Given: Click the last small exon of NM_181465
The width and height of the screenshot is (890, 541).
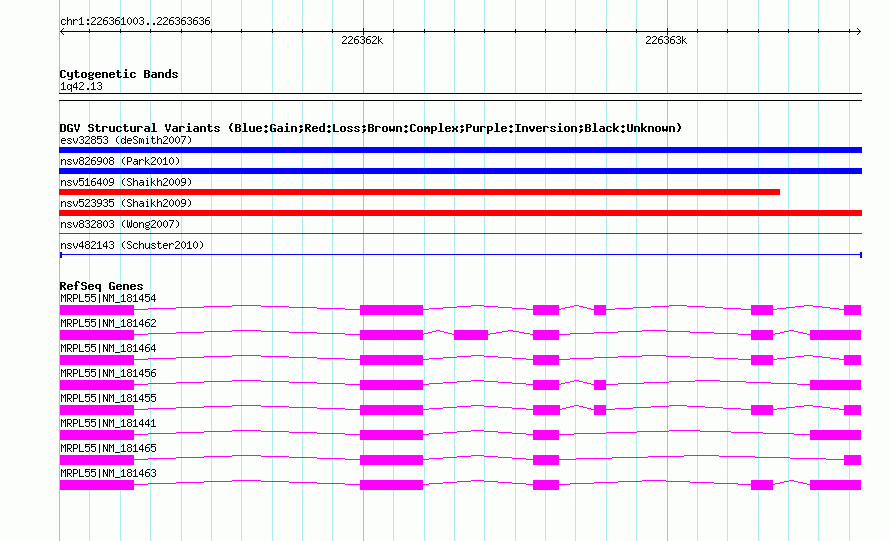Looking at the screenshot, I should pyautogui.click(x=853, y=460).
